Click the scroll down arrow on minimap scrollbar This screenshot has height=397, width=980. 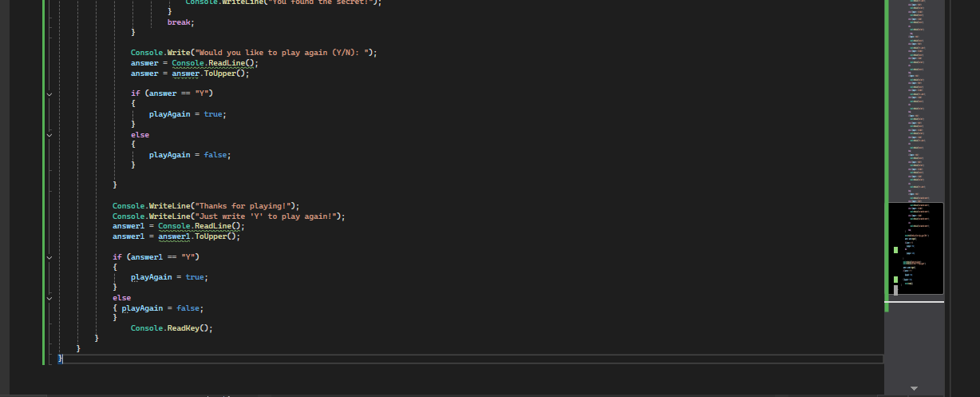tap(915, 389)
